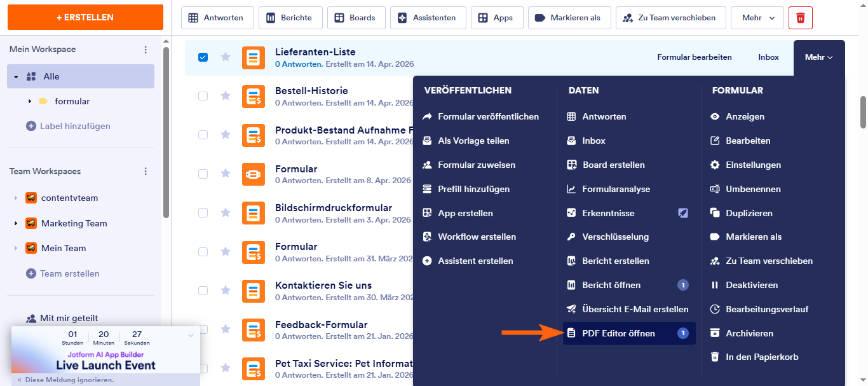868x386 pixels.
Task: Select Board erstellen
Action: pyautogui.click(x=606, y=165)
